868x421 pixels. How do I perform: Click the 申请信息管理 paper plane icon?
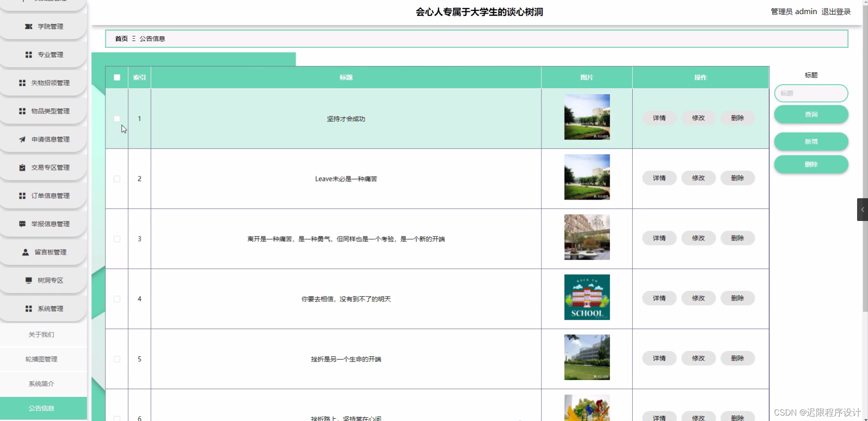tap(22, 139)
